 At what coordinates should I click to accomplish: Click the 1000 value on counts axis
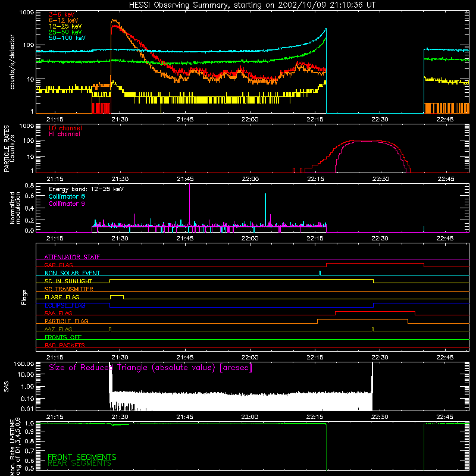tap(26, 12)
